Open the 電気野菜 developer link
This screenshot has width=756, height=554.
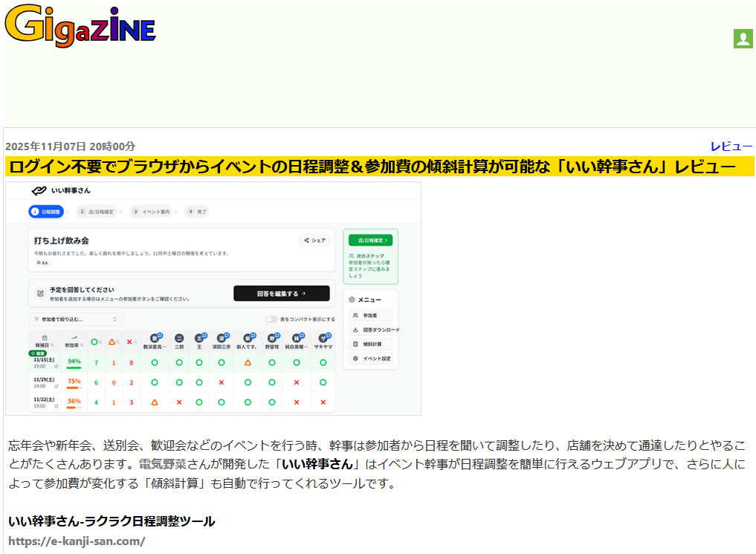[x=163, y=464]
